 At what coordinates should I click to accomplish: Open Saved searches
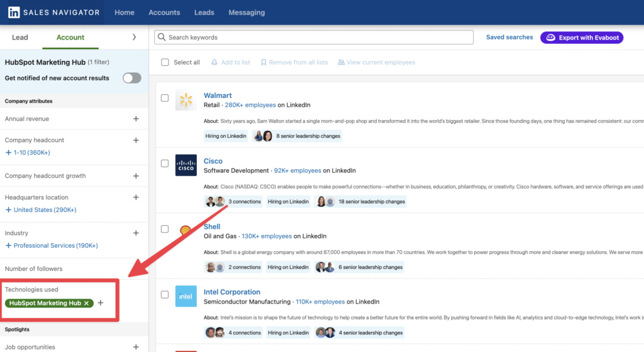pos(509,37)
